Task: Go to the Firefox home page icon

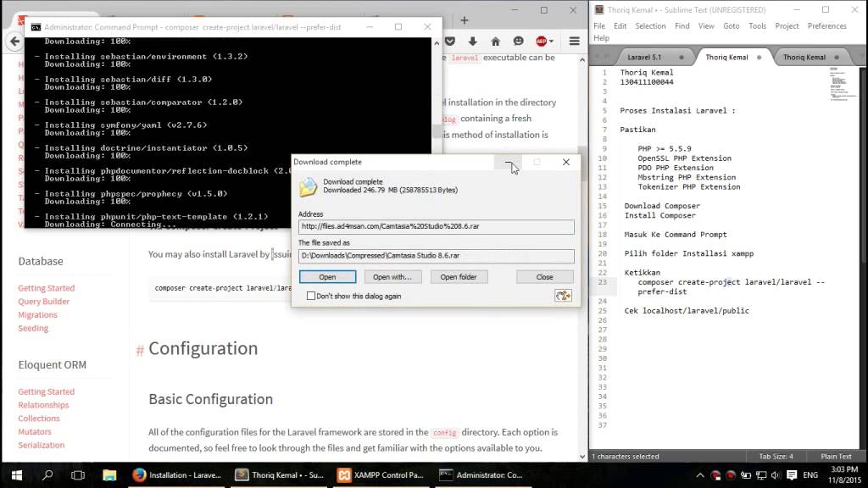Action: tap(495, 42)
